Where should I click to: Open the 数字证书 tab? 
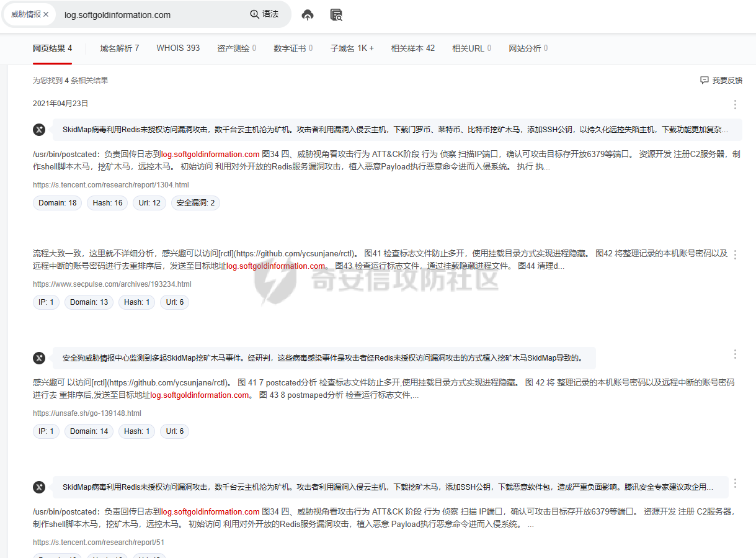click(293, 48)
